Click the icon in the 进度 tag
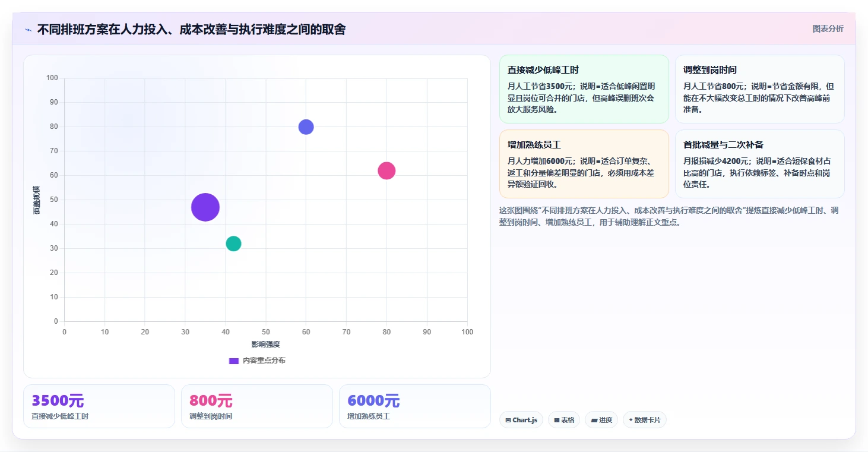 [x=594, y=421]
